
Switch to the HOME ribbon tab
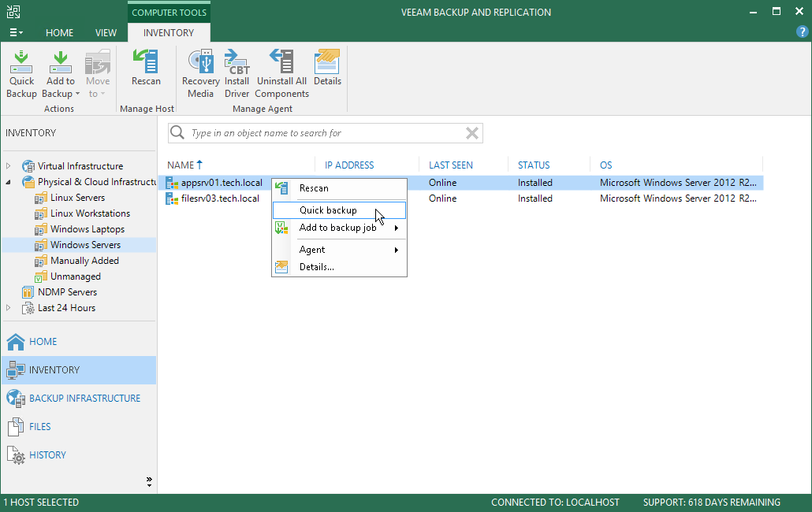60,32
